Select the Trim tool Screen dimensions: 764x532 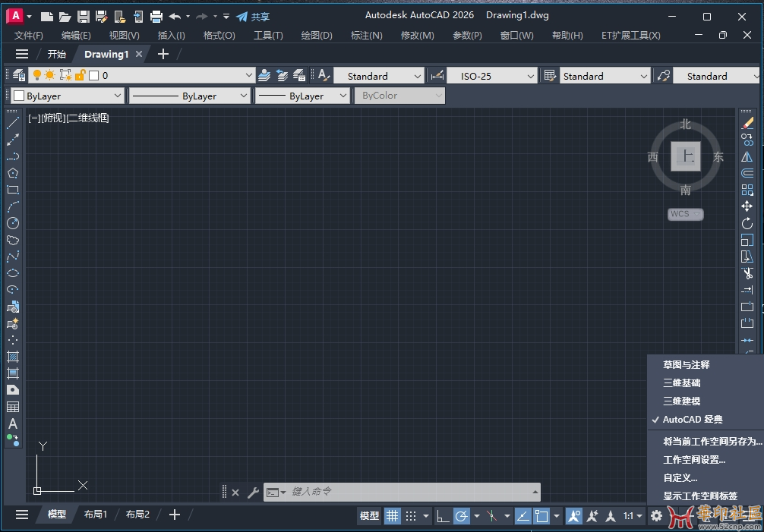coord(747,273)
